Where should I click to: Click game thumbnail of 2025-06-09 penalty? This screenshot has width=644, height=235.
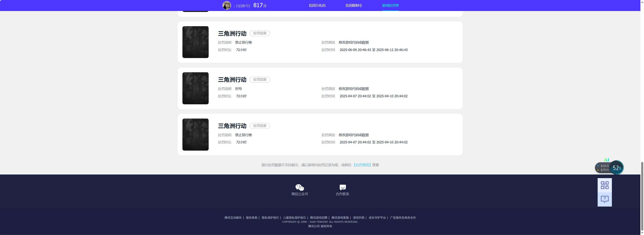tap(195, 42)
